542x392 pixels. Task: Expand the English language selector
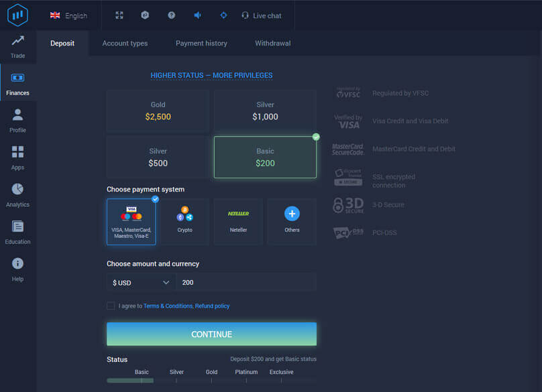pos(69,15)
